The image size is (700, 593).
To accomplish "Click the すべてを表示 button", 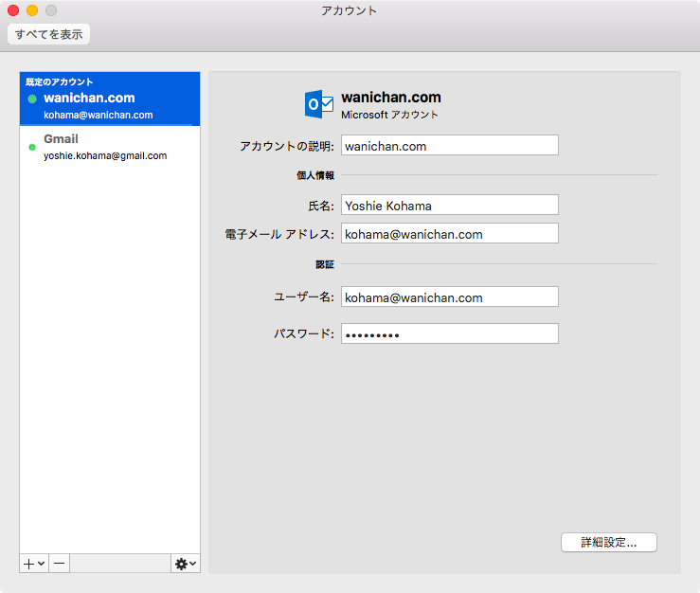I will [x=48, y=34].
